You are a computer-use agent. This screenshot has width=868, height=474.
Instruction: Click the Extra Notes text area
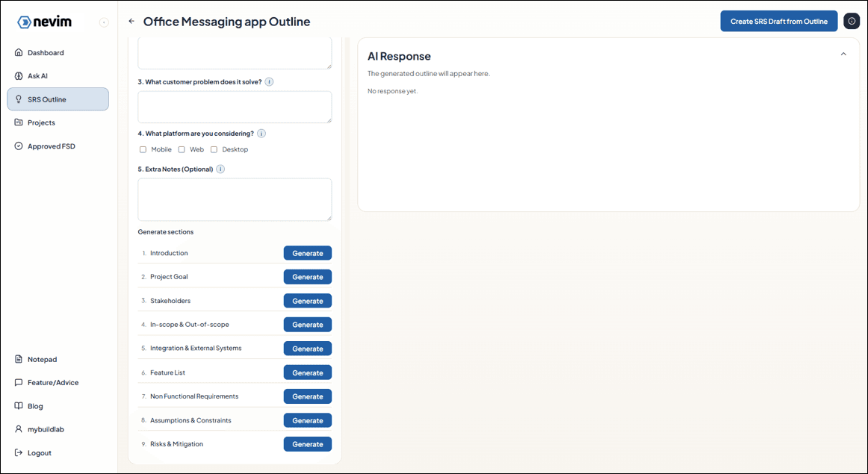235,199
